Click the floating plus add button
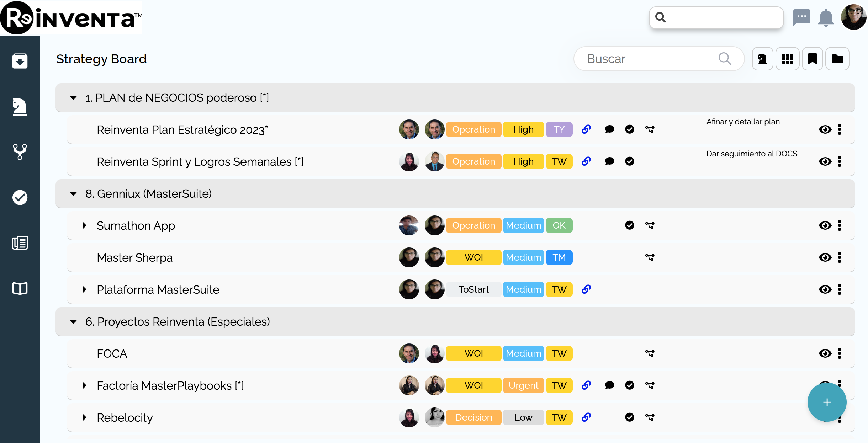 tap(827, 402)
